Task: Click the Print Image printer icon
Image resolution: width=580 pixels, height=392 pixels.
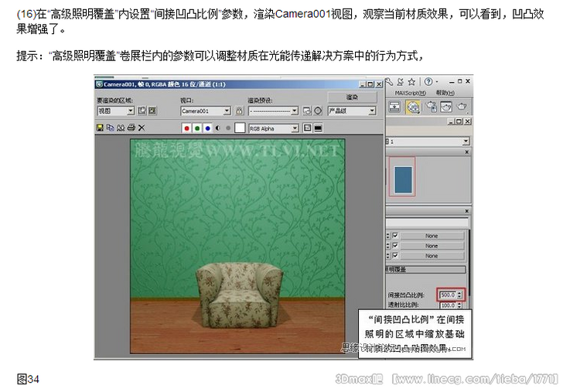Action: pyautogui.click(x=131, y=128)
